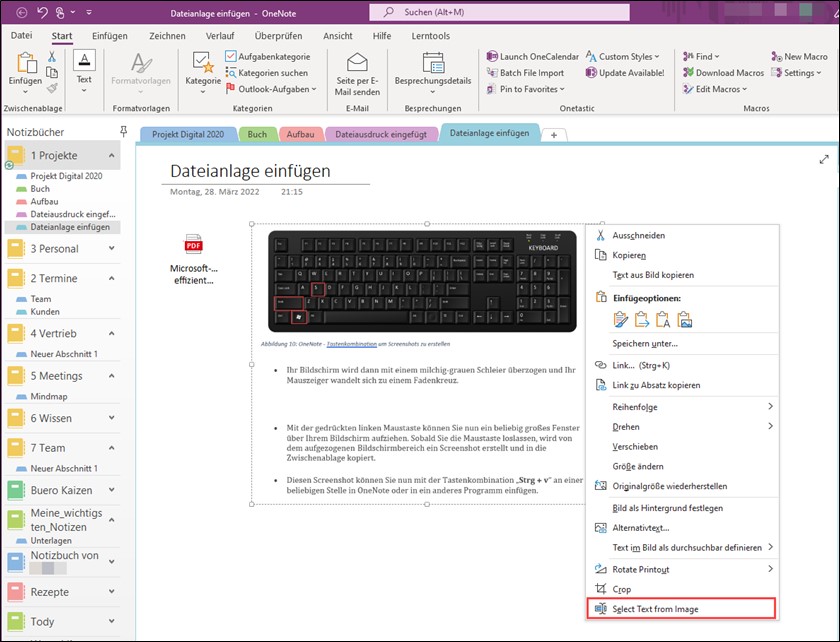Open Formatvorlagen gallery
The width and height of the screenshot is (840, 642).
point(141,73)
